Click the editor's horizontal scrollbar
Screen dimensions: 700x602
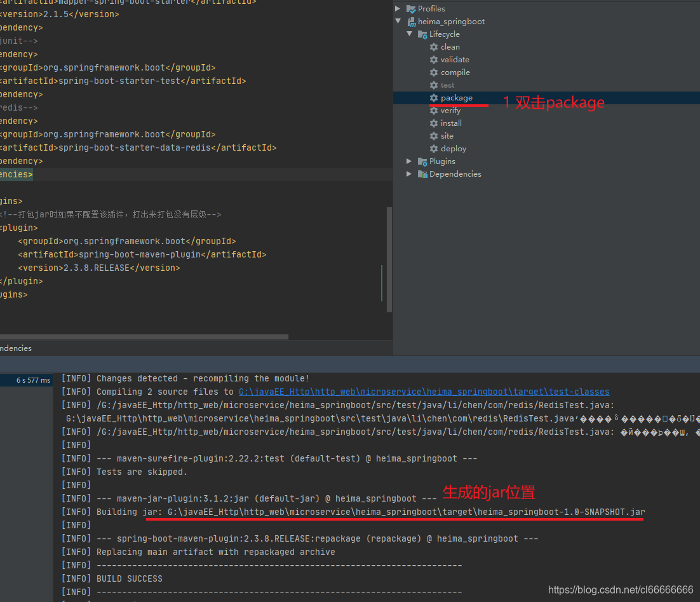click(x=144, y=337)
